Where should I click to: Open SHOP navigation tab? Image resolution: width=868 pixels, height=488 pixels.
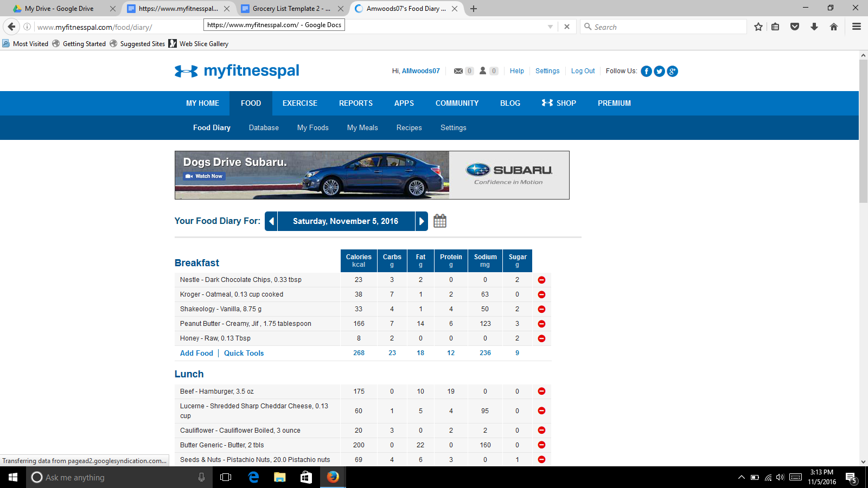tap(559, 103)
